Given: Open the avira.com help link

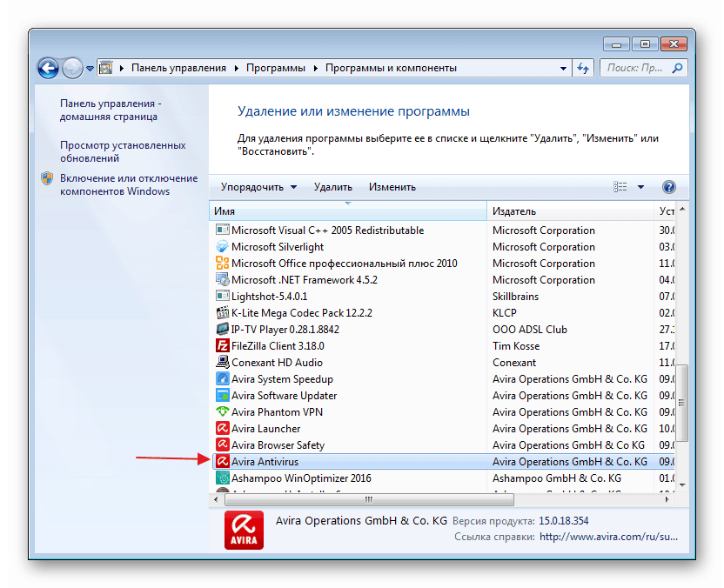Looking at the screenshot, I should coord(608,537).
